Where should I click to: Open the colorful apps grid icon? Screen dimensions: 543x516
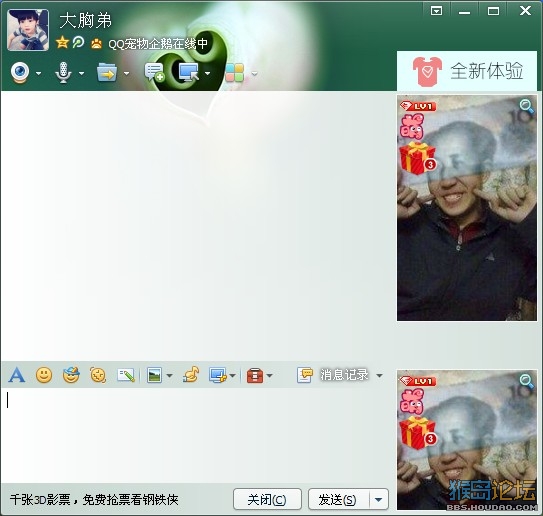pyautogui.click(x=234, y=73)
